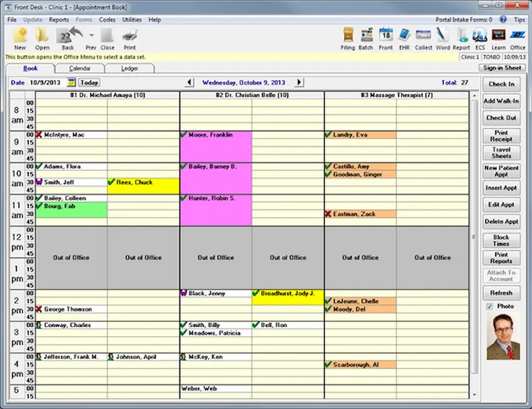Click the doctor's photo thumbnail
The height and width of the screenshot is (409, 532).
pos(503,336)
